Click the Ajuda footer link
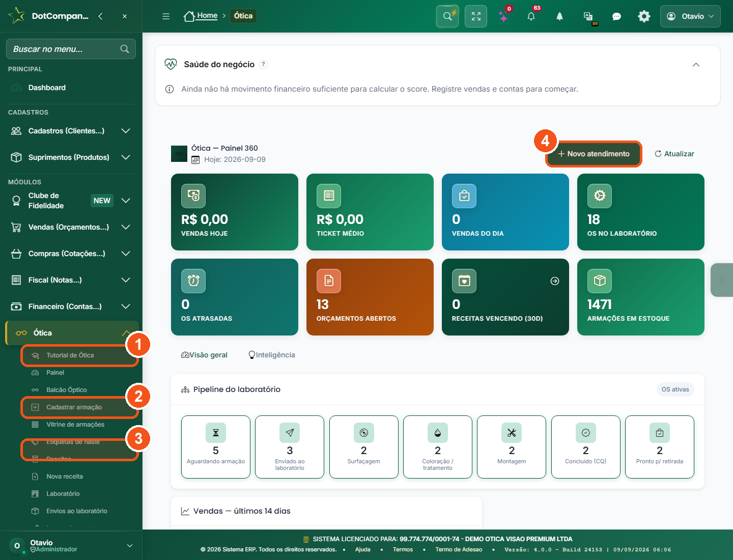The image size is (733, 560). tap(362, 549)
